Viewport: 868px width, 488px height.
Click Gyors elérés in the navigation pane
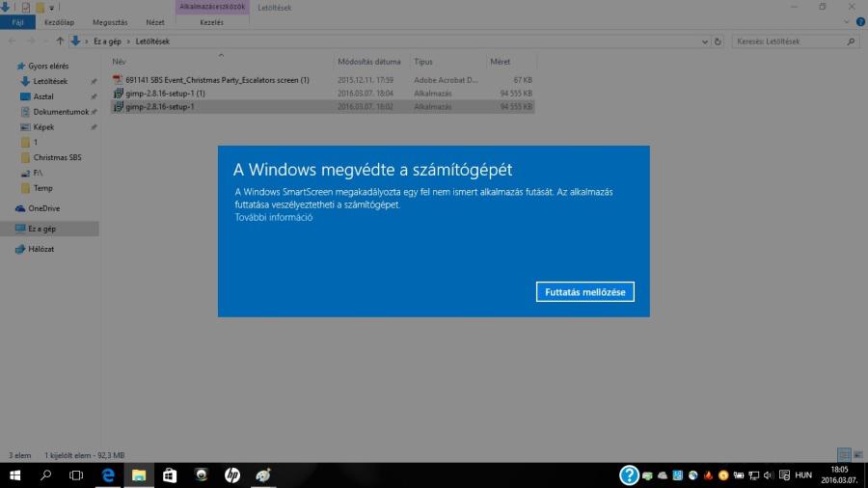click(49, 66)
